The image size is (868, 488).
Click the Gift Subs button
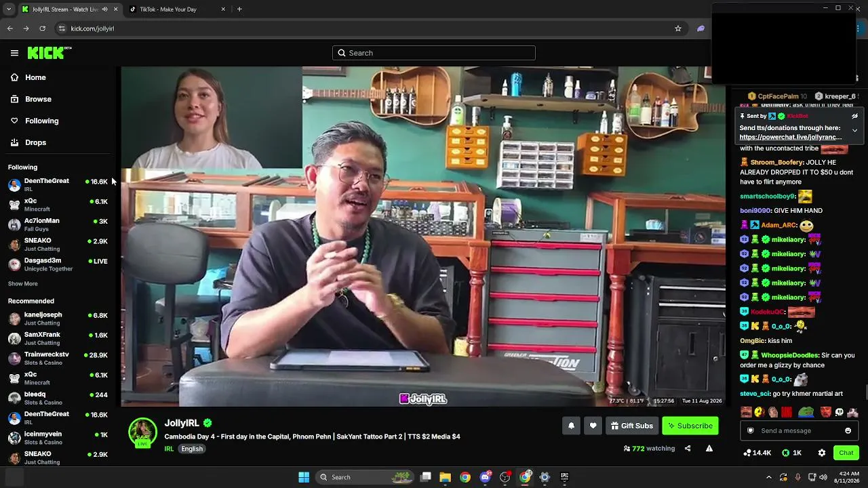tap(631, 426)
